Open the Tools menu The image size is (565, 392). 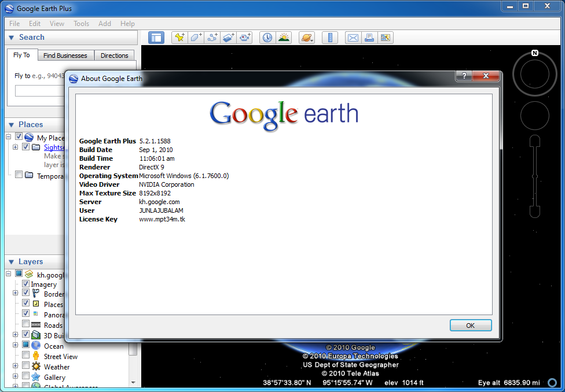click(82, 23)
